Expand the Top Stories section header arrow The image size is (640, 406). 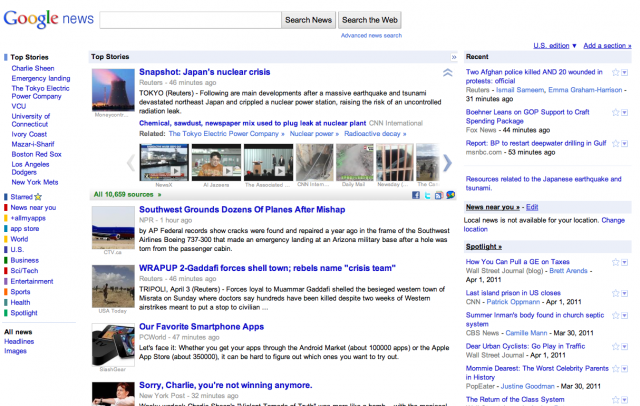tap(453, 57)
